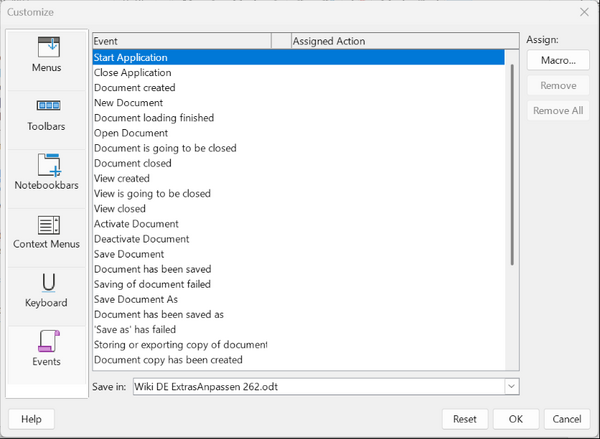Select the Close Application event
Screen dimensions: 600x439
(298, 73)
